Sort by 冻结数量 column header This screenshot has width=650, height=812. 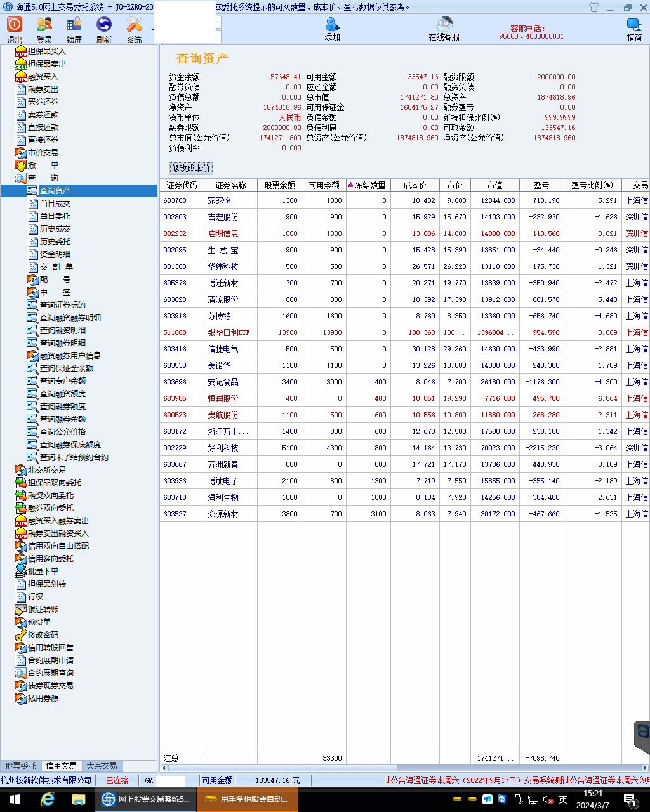coord(368,185)
